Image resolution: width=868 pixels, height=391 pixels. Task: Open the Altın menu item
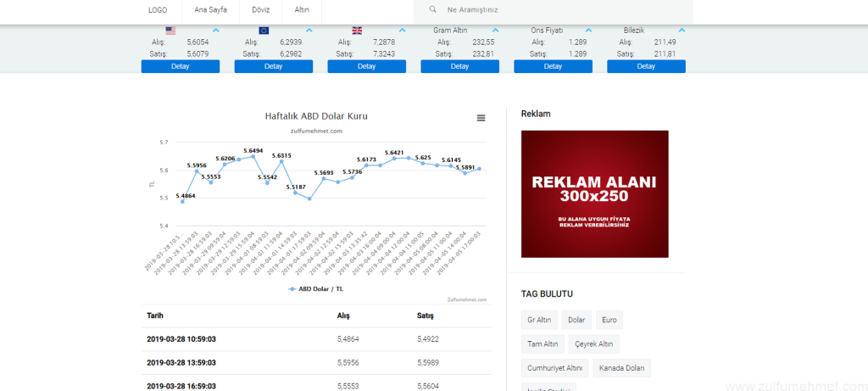pyautogui.click(x=302, y=9)
